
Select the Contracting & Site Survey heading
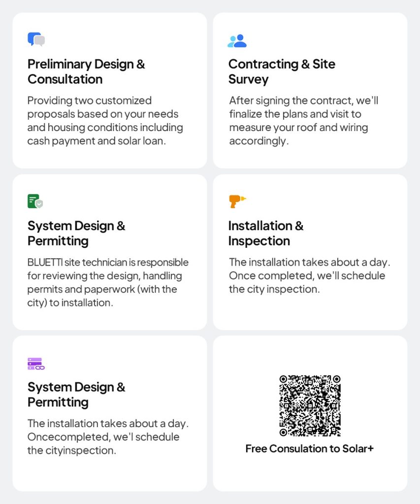click(281, 72)
